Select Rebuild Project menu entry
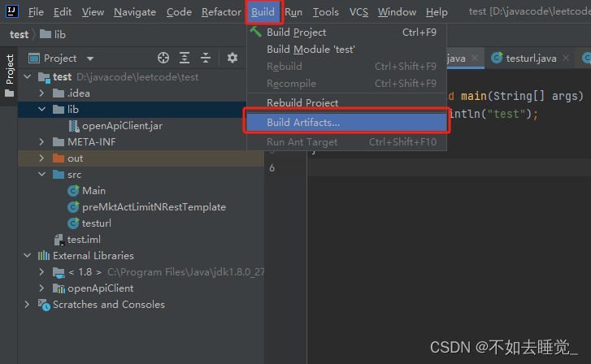Image resolution: width=591 pixels, height=364 pixels. (347, 102)
